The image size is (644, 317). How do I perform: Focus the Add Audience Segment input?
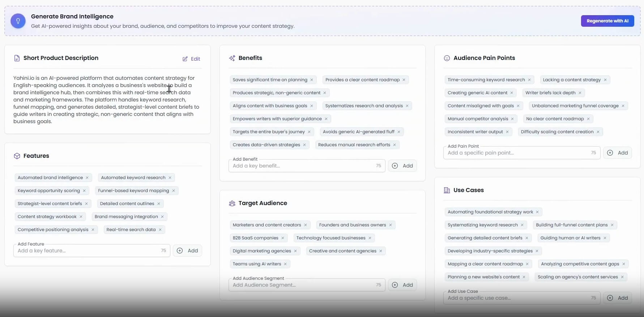point(307,285)
